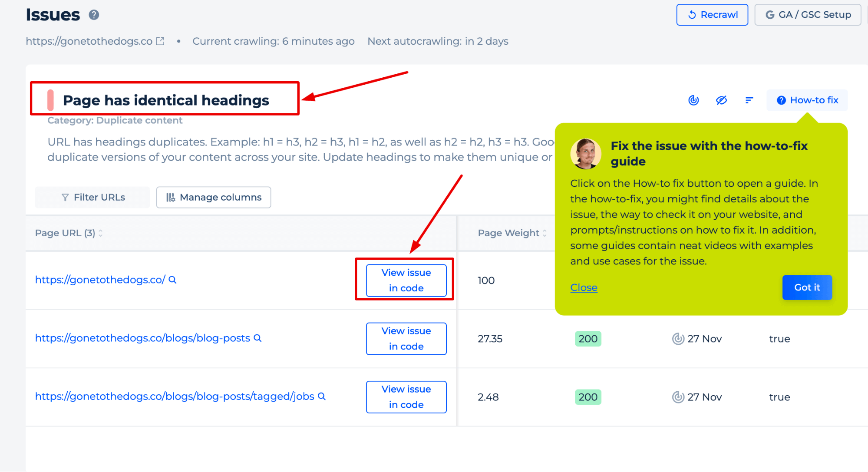This screenshot has width=868, height=472.
Task: Click Manage columns button
Action: pos(214,197)
